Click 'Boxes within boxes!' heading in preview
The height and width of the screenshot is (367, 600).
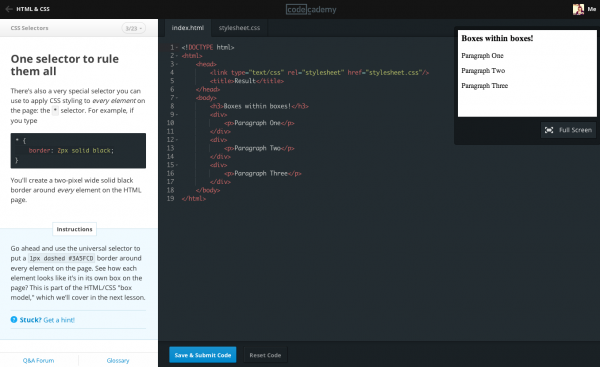[x=497, y=38]
